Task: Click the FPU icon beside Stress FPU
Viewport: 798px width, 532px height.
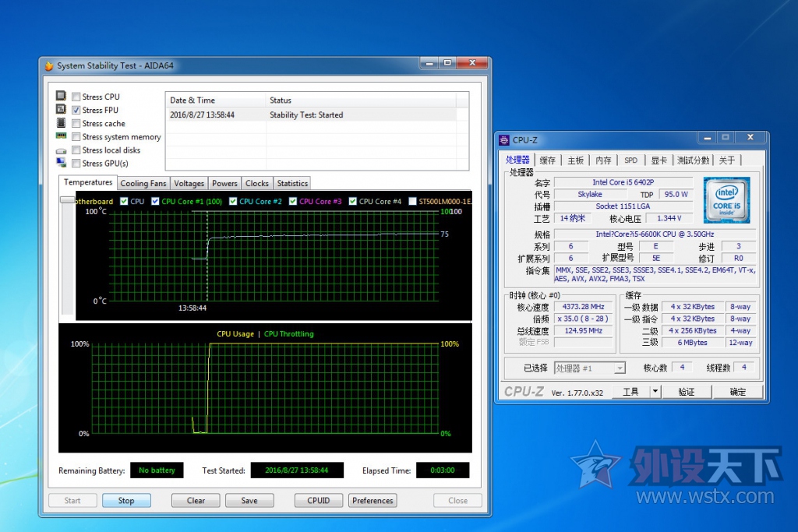Action: [61, 109]
